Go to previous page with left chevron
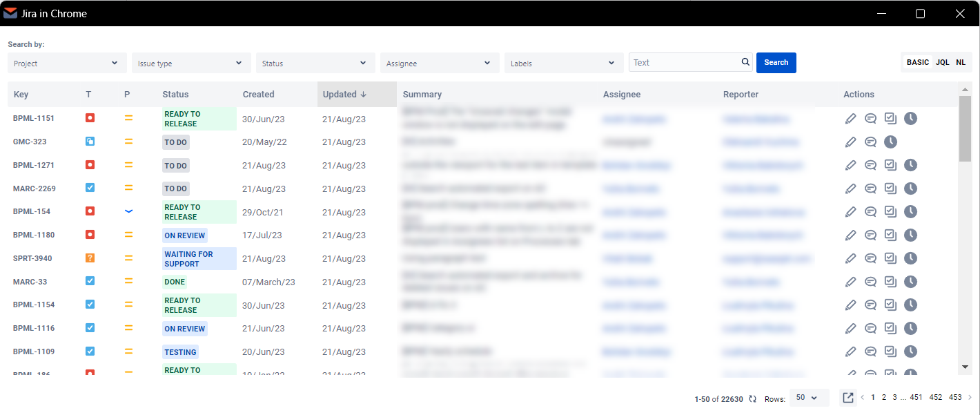This screenshot has height=415, width=980. click(862, 398)
